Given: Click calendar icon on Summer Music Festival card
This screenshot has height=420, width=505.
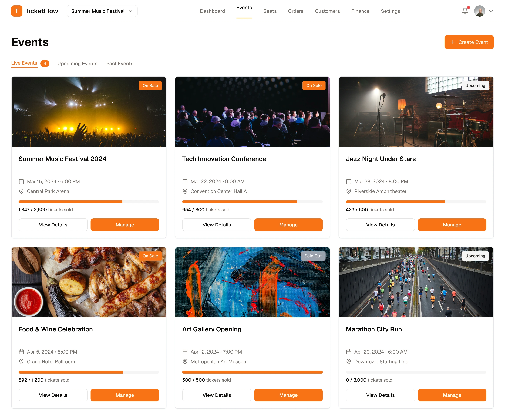Looking at the screenshot, I should pos(21,181).
